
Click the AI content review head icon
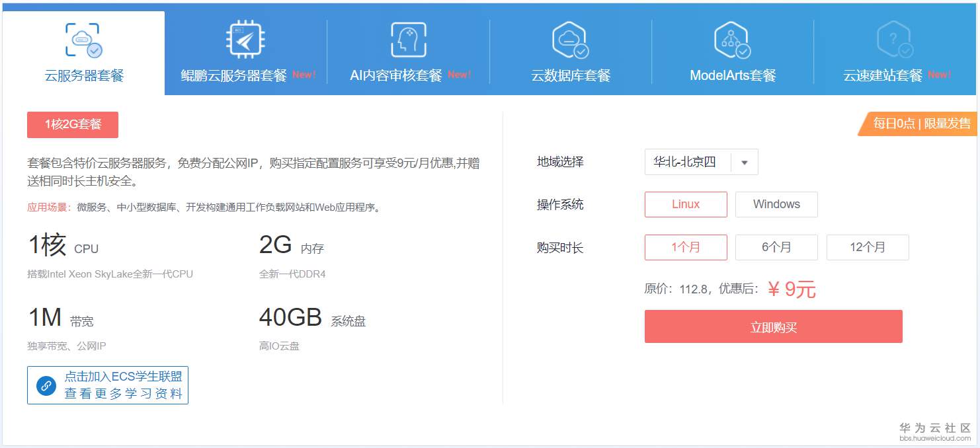pos(408,40)
